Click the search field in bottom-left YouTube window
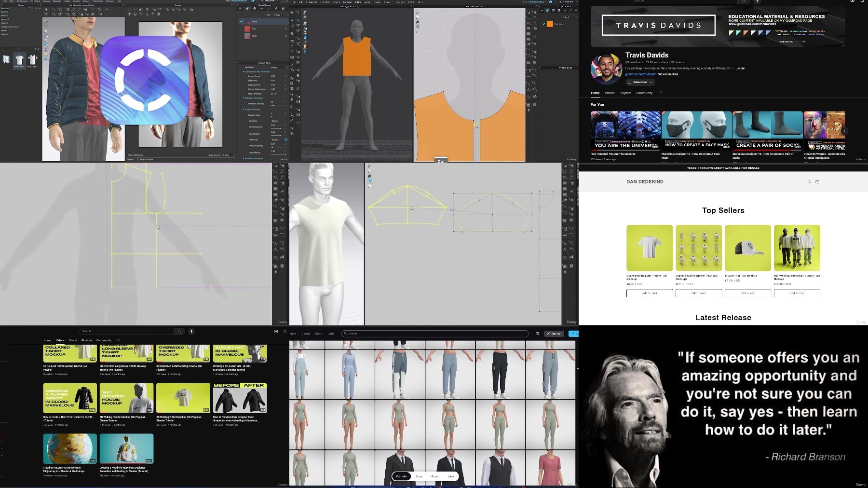The image size is (868, 488). click(x=127, y=331)
